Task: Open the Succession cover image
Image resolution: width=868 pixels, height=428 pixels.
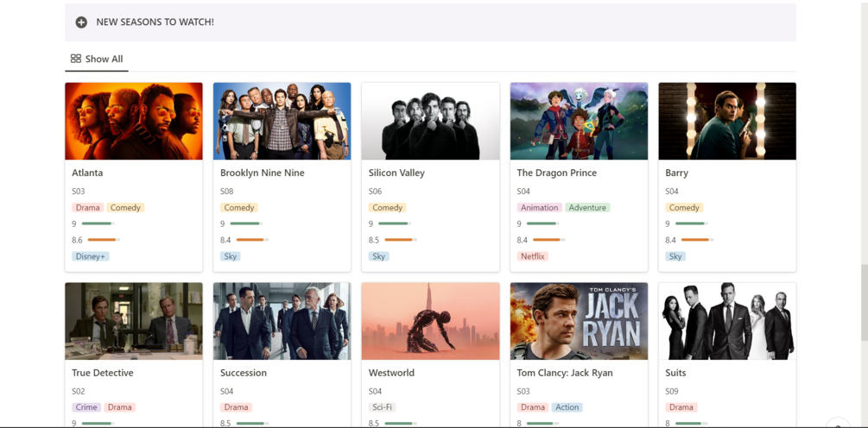Action: (282, 321)
